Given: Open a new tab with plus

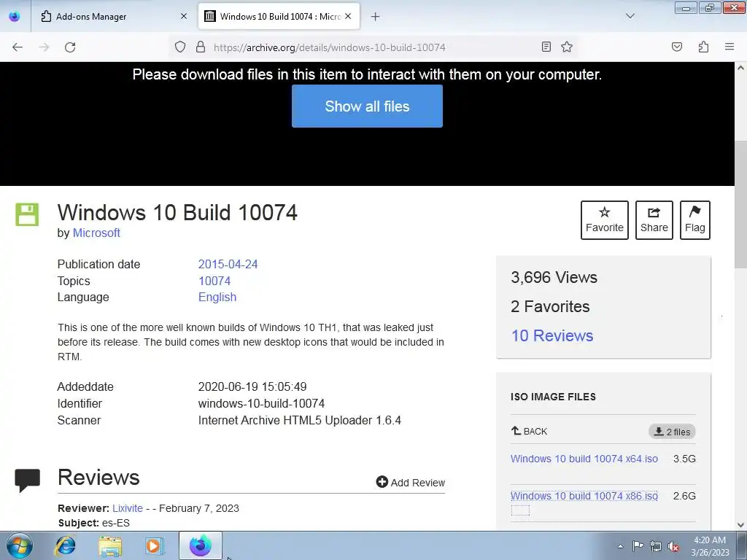Looking at the screenshot, I should [376, 17].
